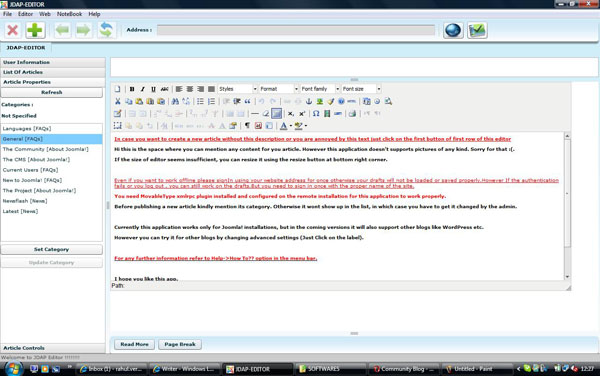Click the green checkmark icon in top toolbar
Viewport: 600px width, 376px height.
[477, 30]
